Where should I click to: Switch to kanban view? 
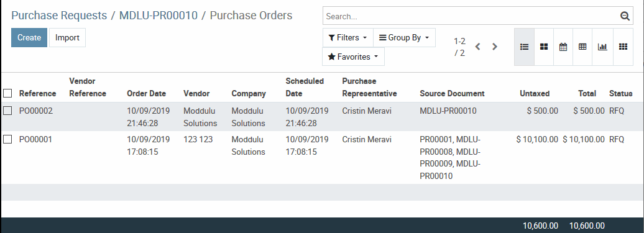(544, 47)
